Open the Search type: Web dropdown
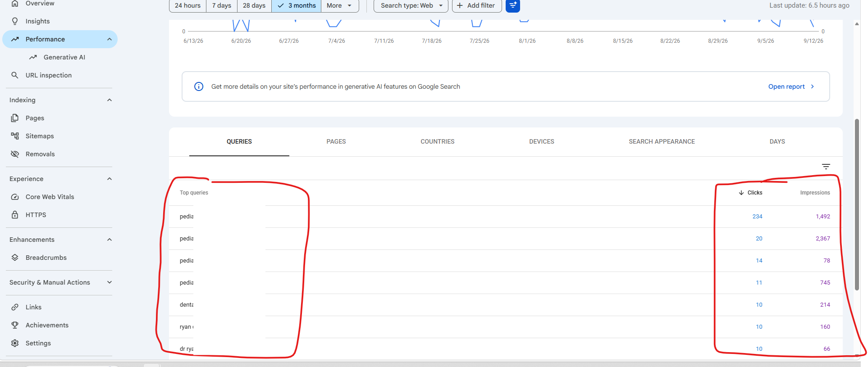 point(411,5)
